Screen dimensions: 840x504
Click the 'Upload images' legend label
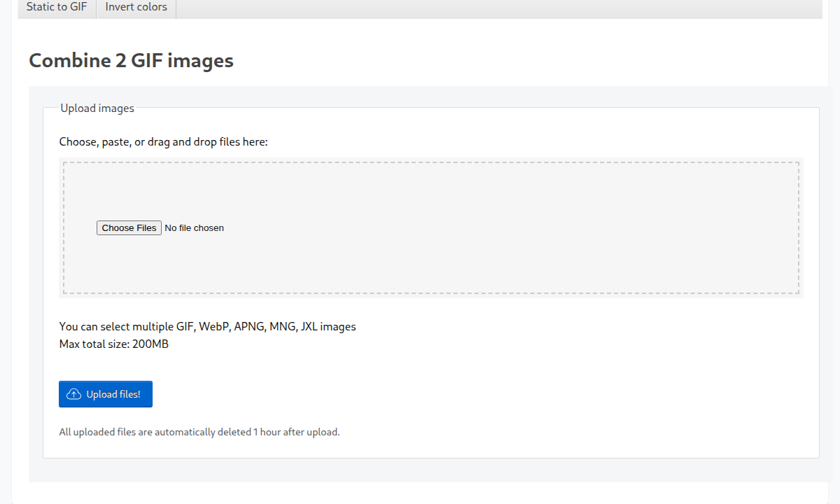pos(97,108)
